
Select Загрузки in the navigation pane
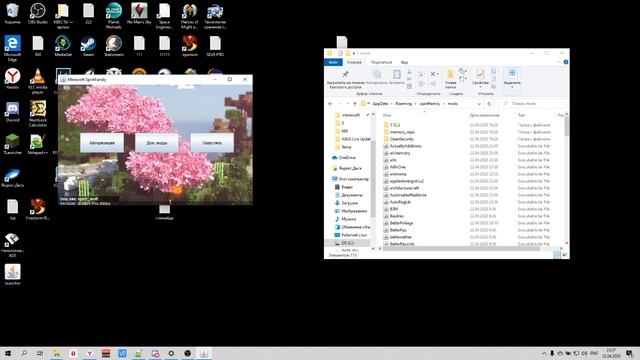346,203
